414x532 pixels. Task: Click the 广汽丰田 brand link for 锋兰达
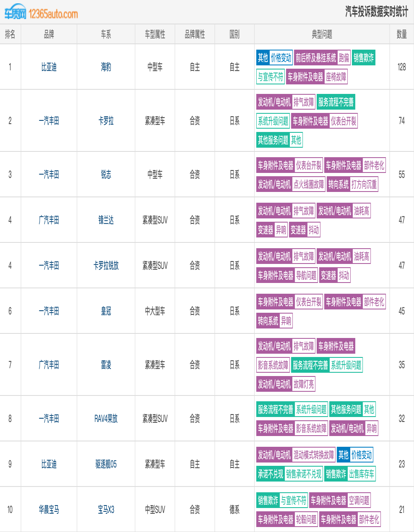[49, 220]
